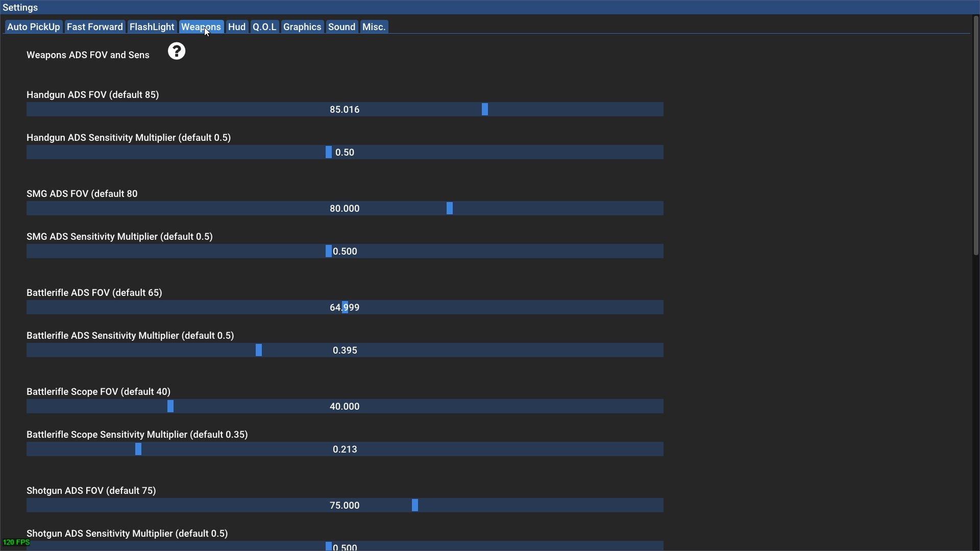Click the vertical scrollbar on right edge
This screenshot has height=551, width=980.
pos(975,135)
